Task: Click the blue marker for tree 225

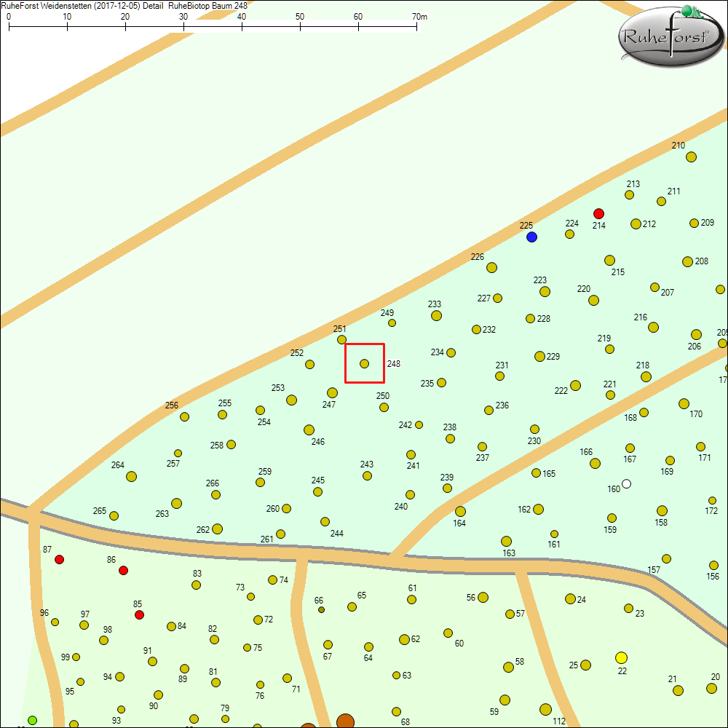Action: point(531,237)
